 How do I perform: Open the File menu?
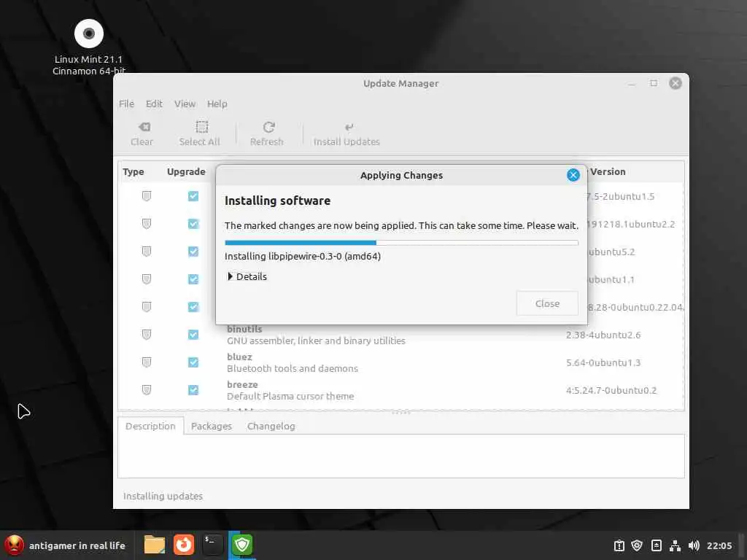[x=126, y=104]
